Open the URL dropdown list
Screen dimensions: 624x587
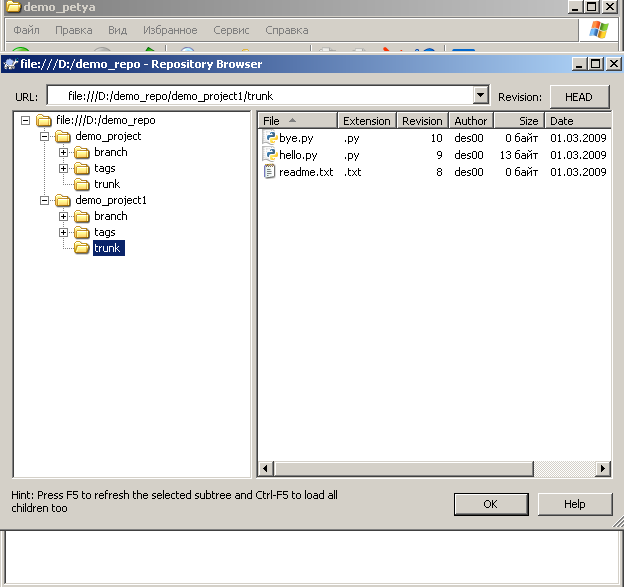point(481,96)
